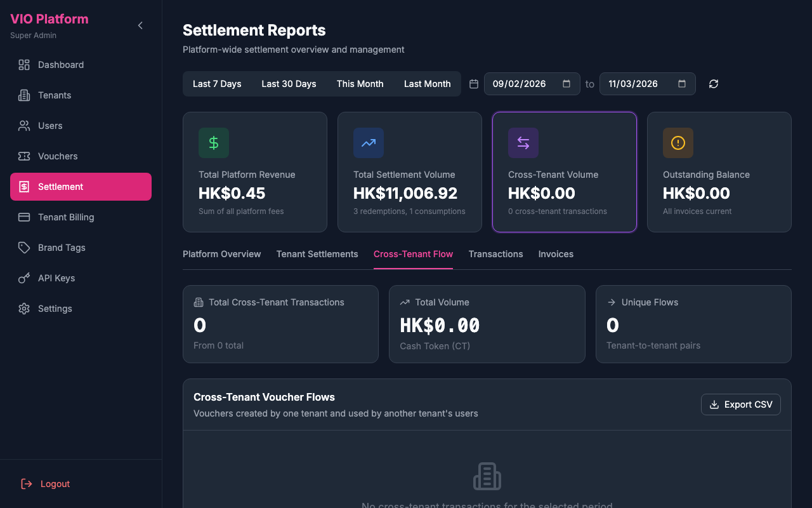
Task: Open the calendar icon before the start date
Action: [x=473, y=83]
